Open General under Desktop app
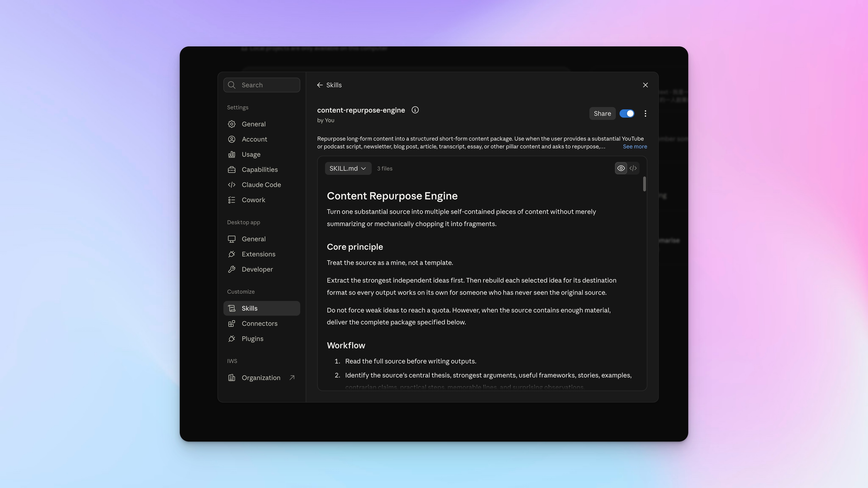Image resolution: width=868 pixels, height=488 pixels. pos(262,239)
